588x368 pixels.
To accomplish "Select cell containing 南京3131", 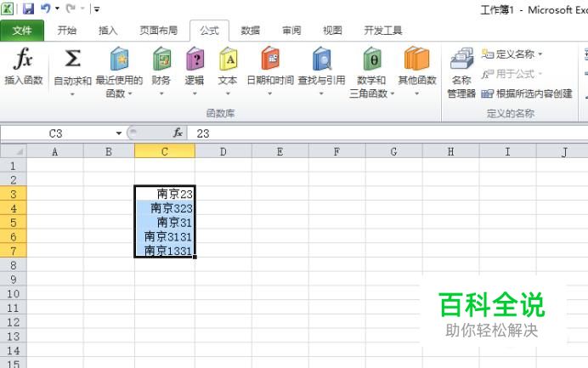I will click(x=165, y=236).
